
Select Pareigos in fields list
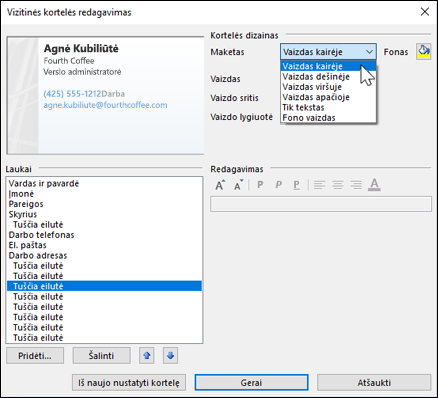point(104,204)
